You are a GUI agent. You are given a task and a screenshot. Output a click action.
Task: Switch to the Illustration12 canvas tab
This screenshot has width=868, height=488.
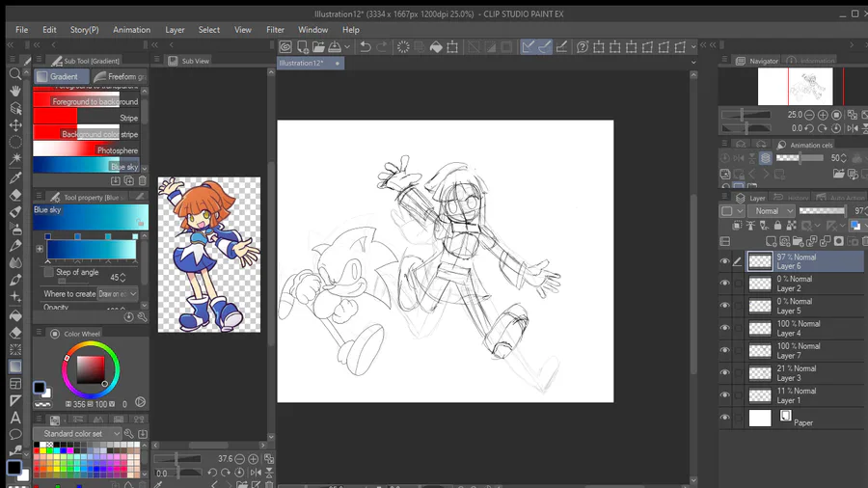[x=310, y=63]
